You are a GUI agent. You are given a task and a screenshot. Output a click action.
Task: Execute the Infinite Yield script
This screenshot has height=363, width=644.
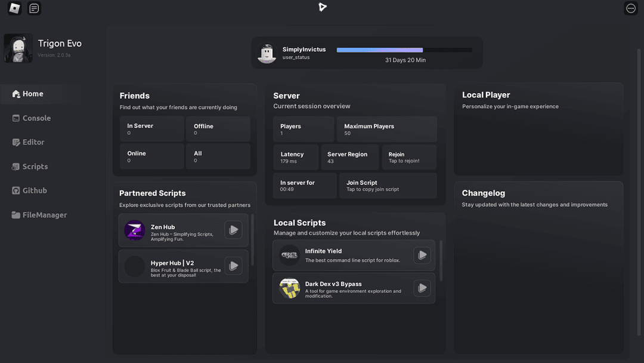422,254
